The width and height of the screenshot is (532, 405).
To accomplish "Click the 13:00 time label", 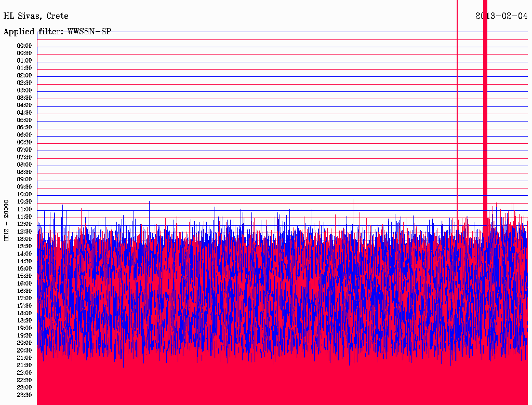I will pos(24,239).
